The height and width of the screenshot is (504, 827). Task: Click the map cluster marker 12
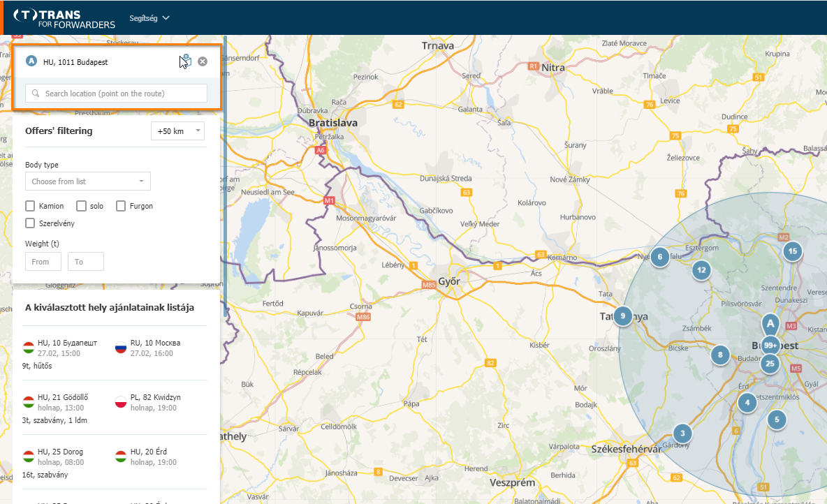(x=701, y=270)
